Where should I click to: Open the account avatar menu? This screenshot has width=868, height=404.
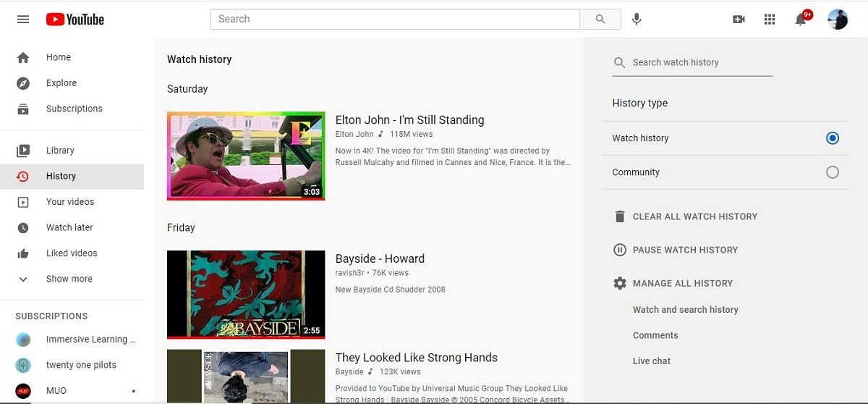tap(838, 20)
